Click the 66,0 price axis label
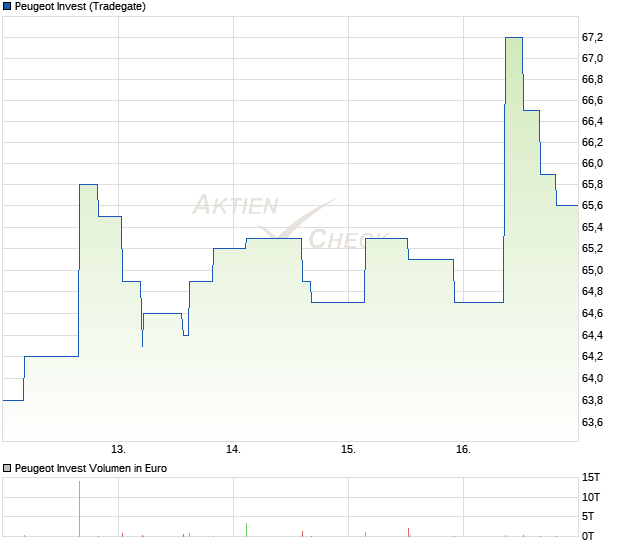620x546 pixels. pyautogui.click(x=592, y=163)
